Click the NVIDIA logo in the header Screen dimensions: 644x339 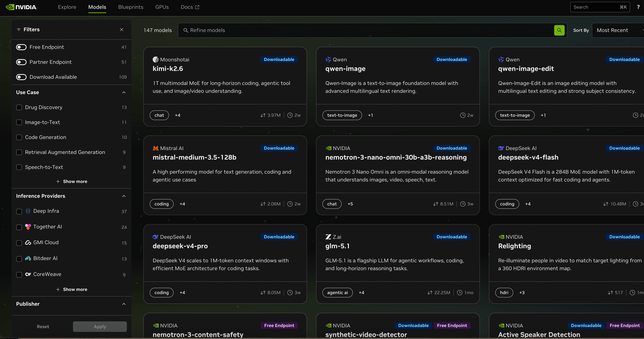[x=21, y=7]
